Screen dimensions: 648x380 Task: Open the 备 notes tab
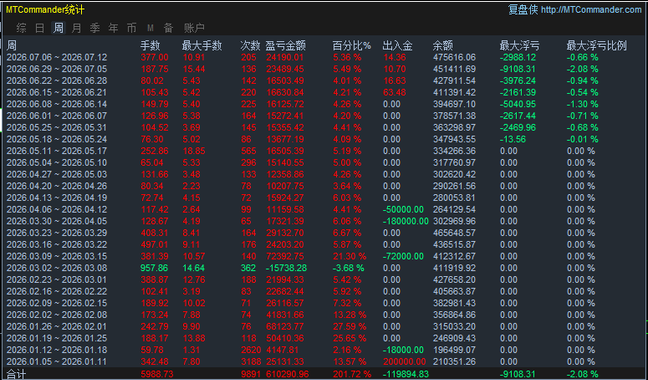point(168,28)
